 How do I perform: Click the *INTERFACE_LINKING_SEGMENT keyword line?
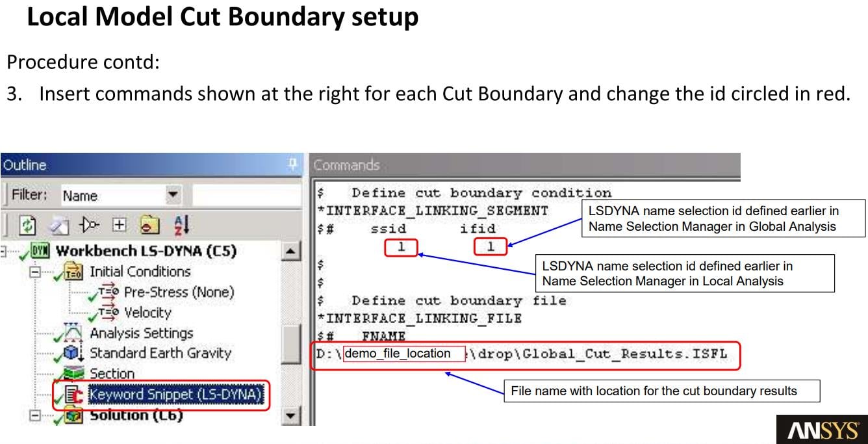(x=433, y=211)
